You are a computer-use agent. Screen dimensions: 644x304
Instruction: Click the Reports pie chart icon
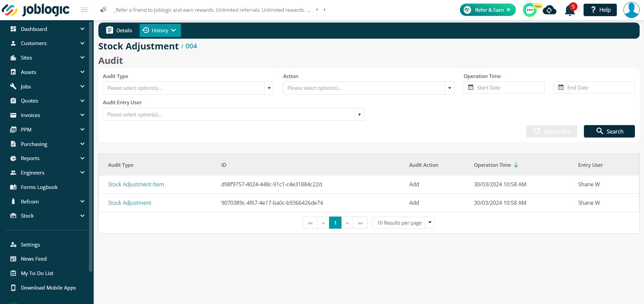(13, 158)
